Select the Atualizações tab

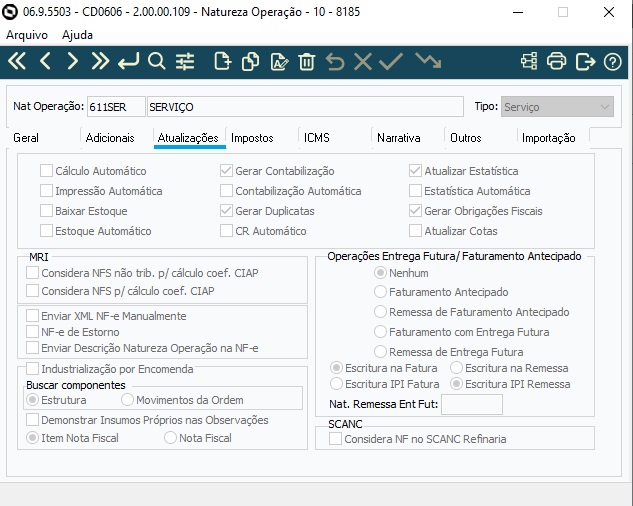pos(188,138)
